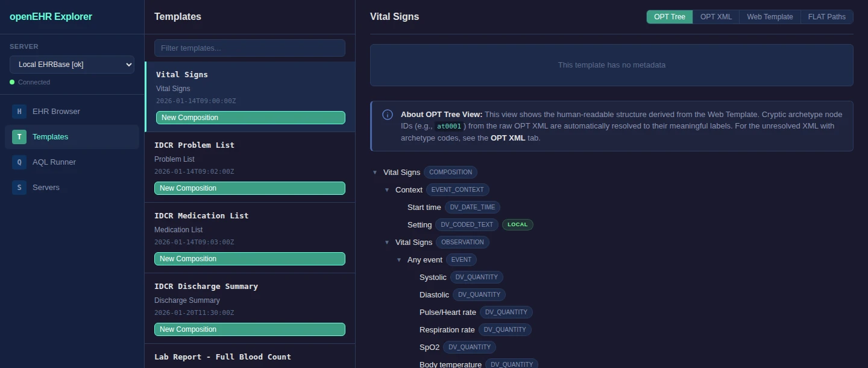Click the at0001 code sample
This screenshot has height=368, width=868.
point(449,127)
